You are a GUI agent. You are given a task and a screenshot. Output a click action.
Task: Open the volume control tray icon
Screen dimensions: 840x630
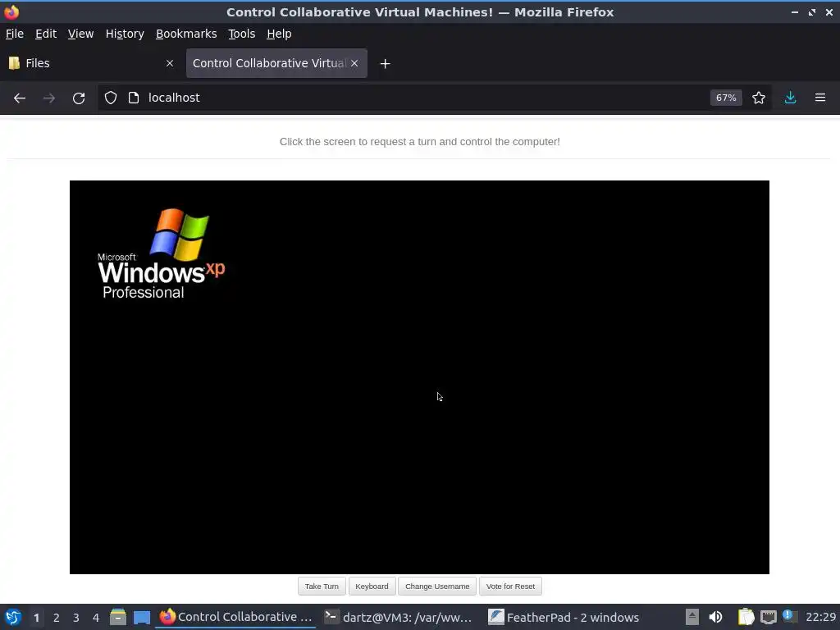[x=715, y=617]
